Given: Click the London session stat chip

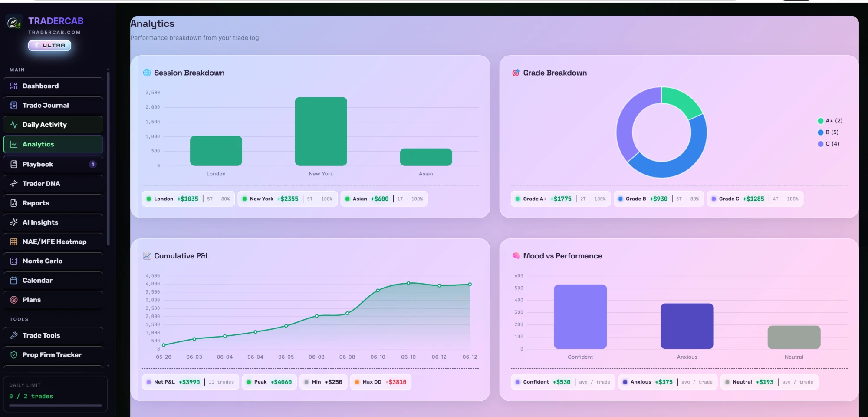Looking at the screenshot, I should pos(188,199).
